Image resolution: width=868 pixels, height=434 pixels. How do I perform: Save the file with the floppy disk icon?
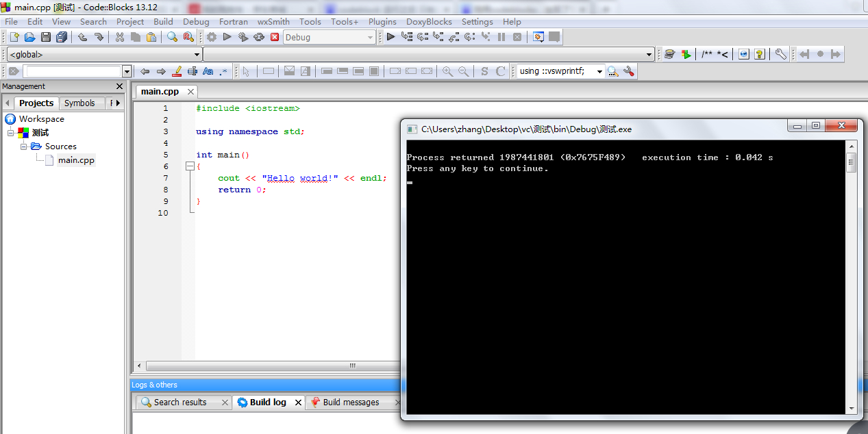46,37
